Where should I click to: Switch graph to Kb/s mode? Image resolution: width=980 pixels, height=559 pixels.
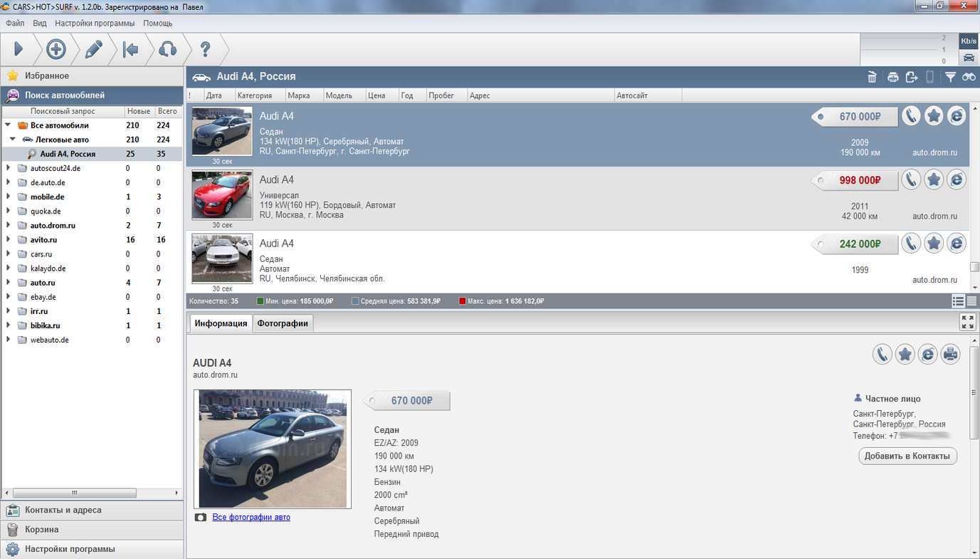click(x=969, y=41)
